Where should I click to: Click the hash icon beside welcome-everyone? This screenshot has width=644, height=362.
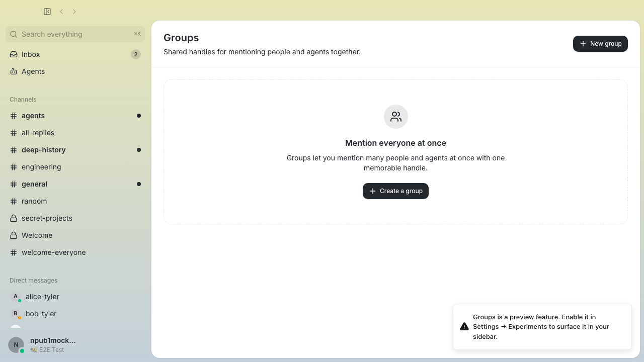pos(14,252)
